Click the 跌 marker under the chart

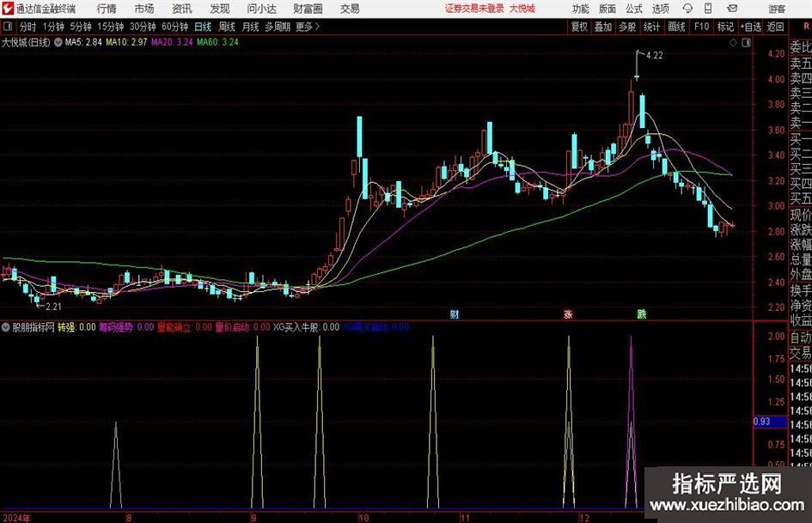tap(642, 314)
